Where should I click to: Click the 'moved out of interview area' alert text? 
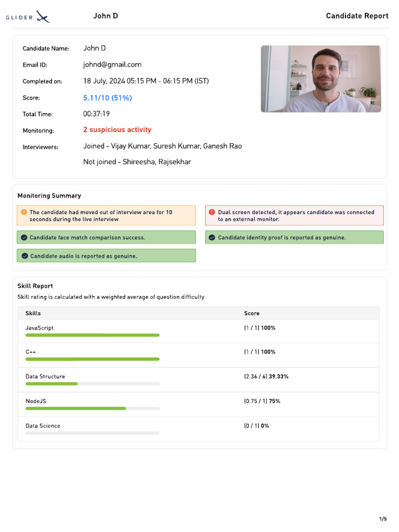coord(101,216)
